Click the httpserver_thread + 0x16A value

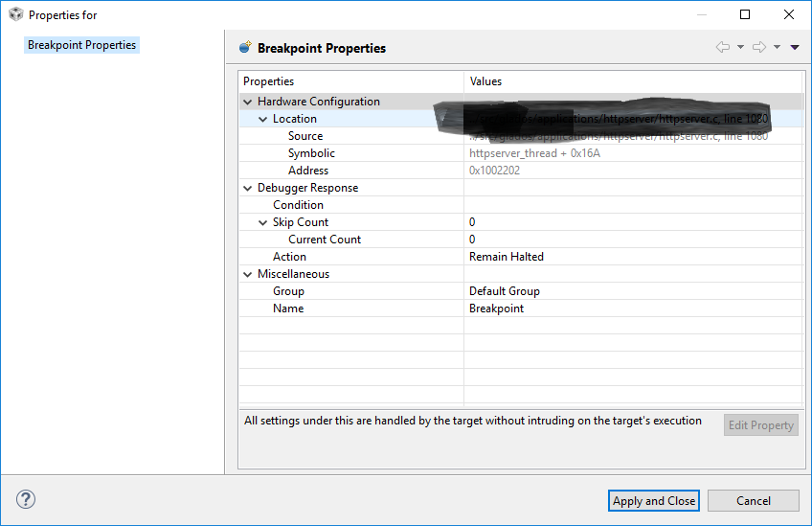tap(534, 153)
